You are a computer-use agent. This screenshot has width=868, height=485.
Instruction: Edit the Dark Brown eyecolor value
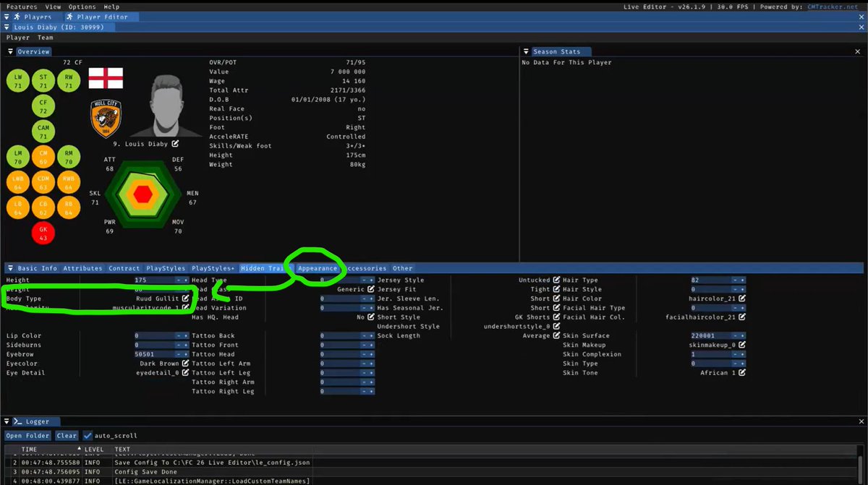(x=186, y=364)
